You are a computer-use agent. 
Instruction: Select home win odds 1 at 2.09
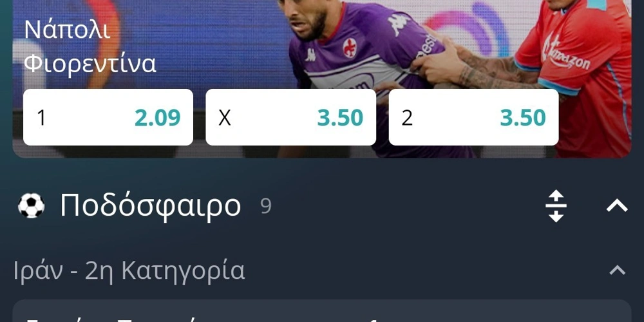(108, 117)
